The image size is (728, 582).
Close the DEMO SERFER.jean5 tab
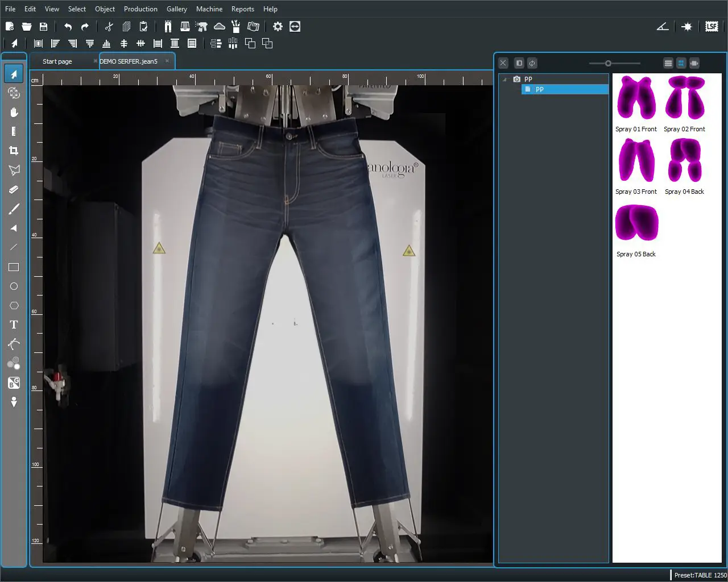coord(167,61)
